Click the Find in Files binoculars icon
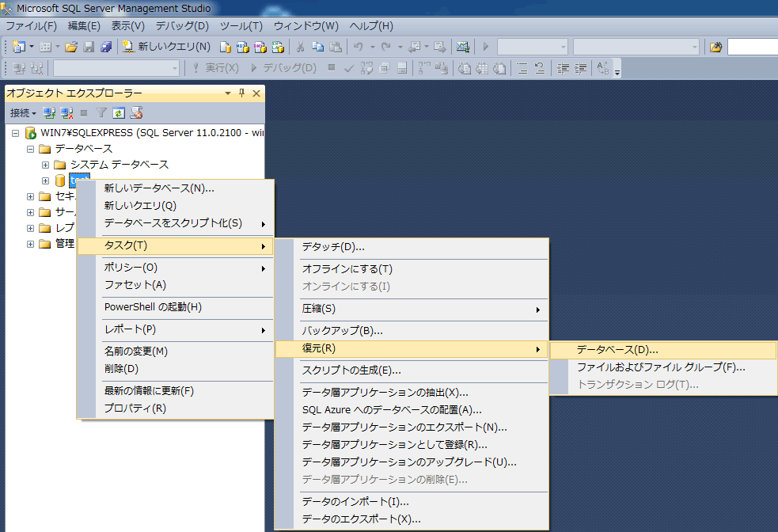This screenshot has width=778, height=532. (715, 47)
